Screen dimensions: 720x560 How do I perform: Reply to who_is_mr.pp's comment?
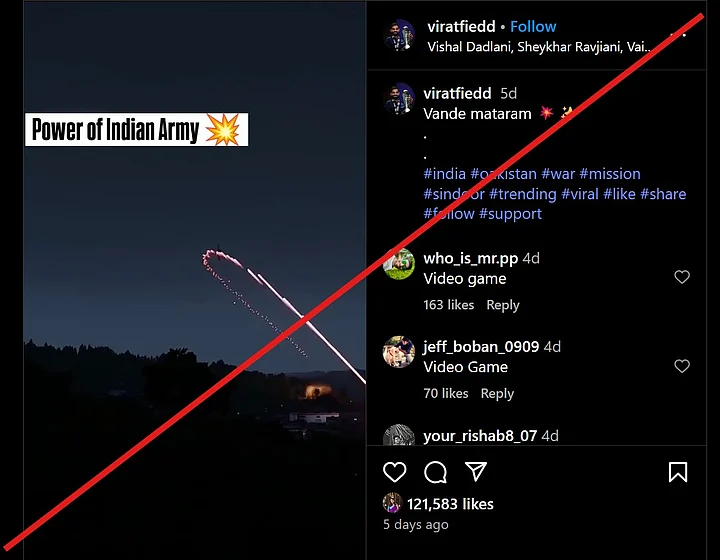(503, 305)
